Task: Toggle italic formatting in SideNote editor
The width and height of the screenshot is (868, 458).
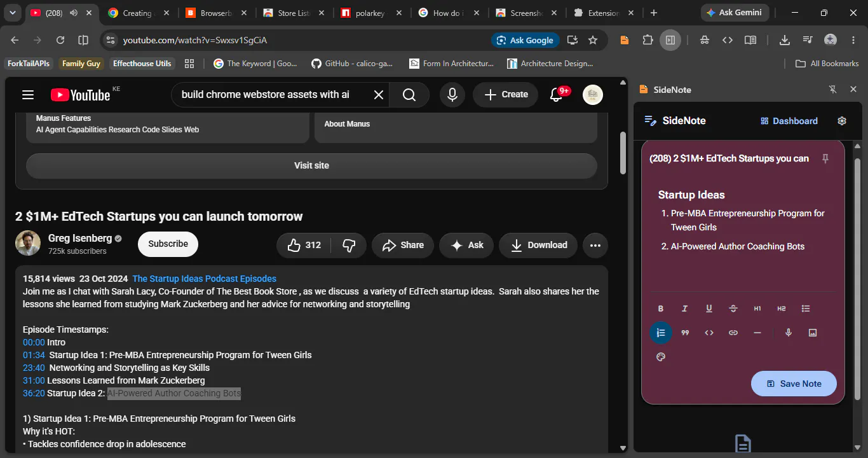Action: (x=685, y=309)
